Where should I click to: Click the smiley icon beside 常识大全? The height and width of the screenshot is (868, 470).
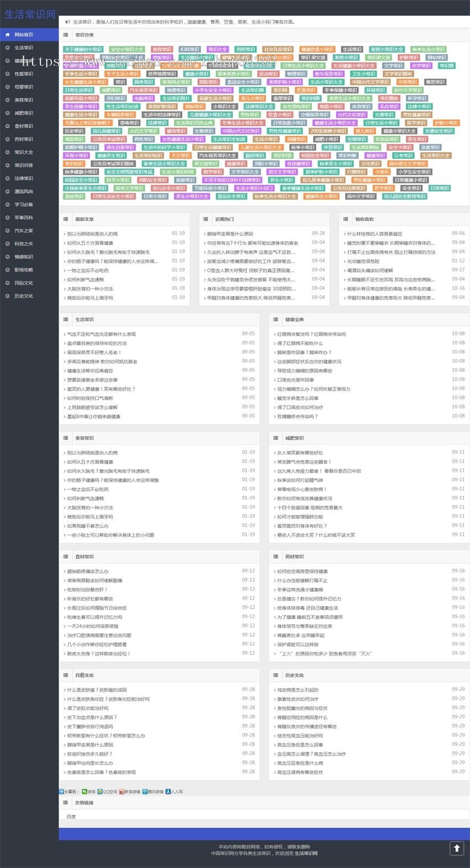pyautogui.click(x=7, y=152)
